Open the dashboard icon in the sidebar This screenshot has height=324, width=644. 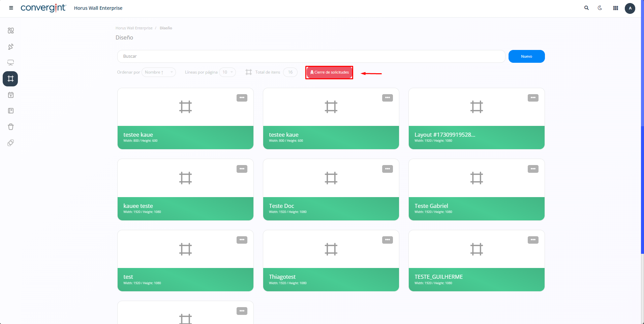pos(11,31)
